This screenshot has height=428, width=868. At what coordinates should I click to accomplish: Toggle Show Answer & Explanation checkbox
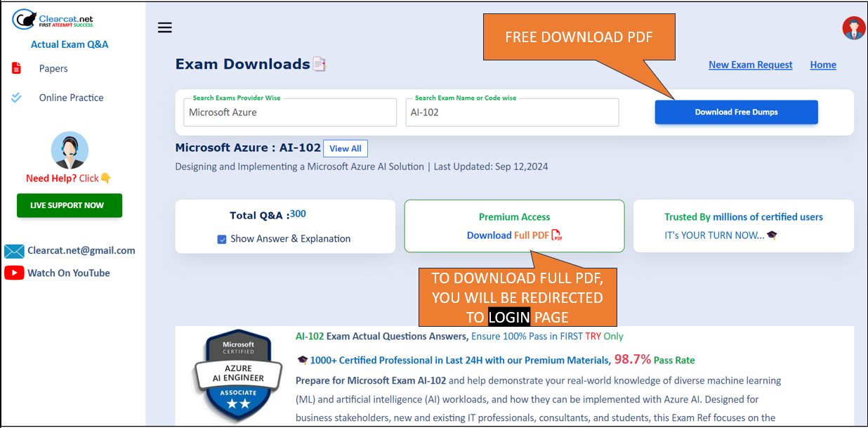click(222, 239)
